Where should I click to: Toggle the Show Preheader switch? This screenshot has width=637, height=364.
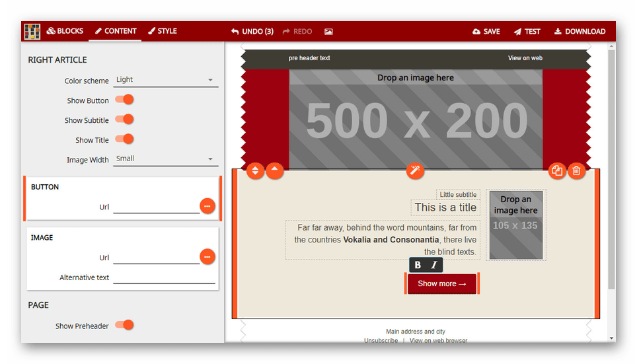tap(124, 325)
